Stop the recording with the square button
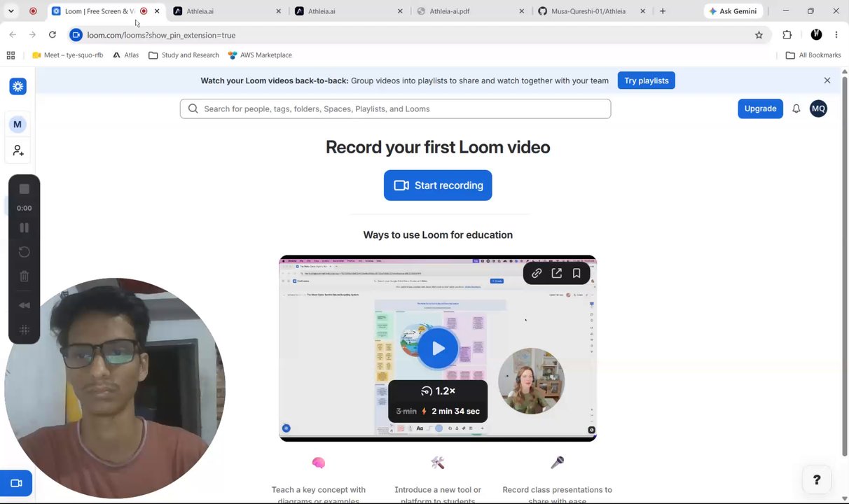The image size is (849, 504). (x=24, y=189)
